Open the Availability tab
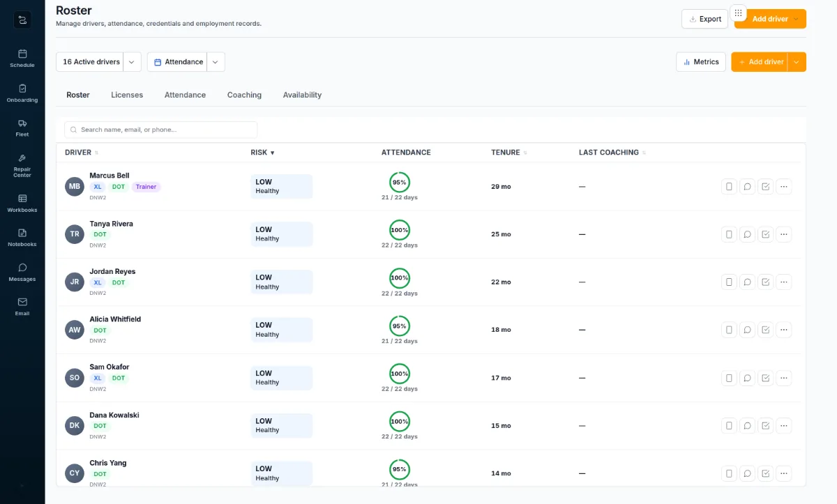Viewport: 837px width, 504px height. pyautogui.click(x=302, y=95)
